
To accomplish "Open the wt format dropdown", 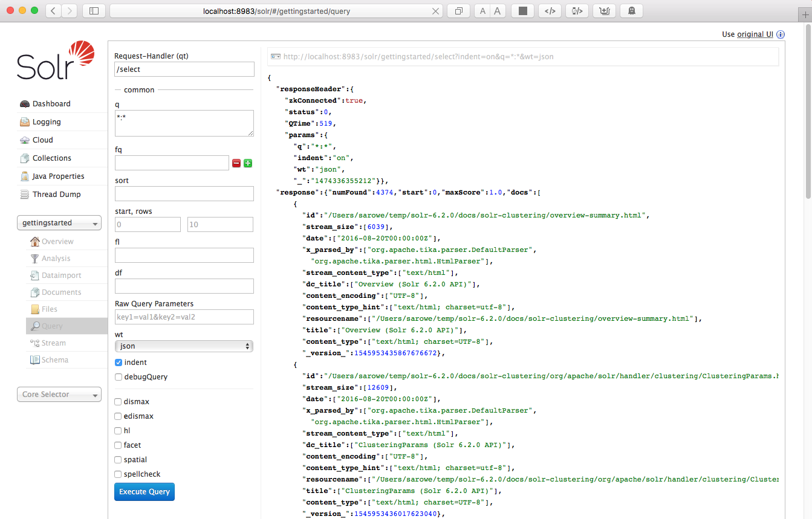I will (184, 346).
